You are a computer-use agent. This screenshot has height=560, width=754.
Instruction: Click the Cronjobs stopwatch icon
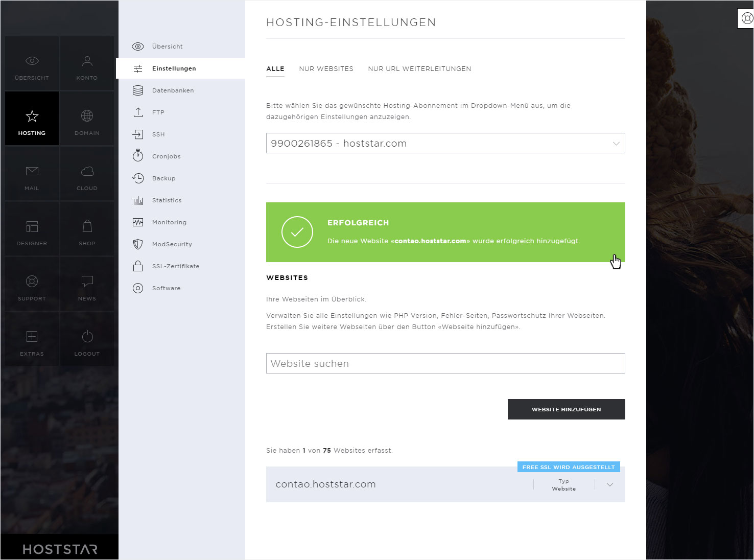point(138,156)
